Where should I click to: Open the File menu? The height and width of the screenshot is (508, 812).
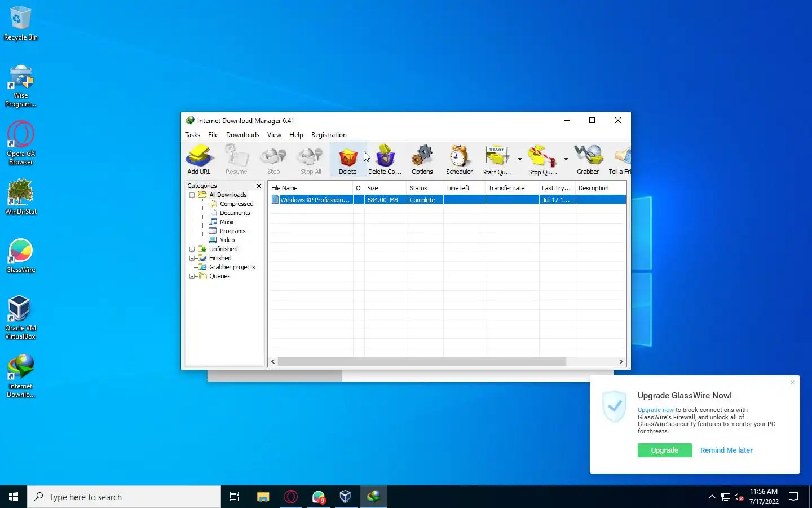[x=213, y=135]
